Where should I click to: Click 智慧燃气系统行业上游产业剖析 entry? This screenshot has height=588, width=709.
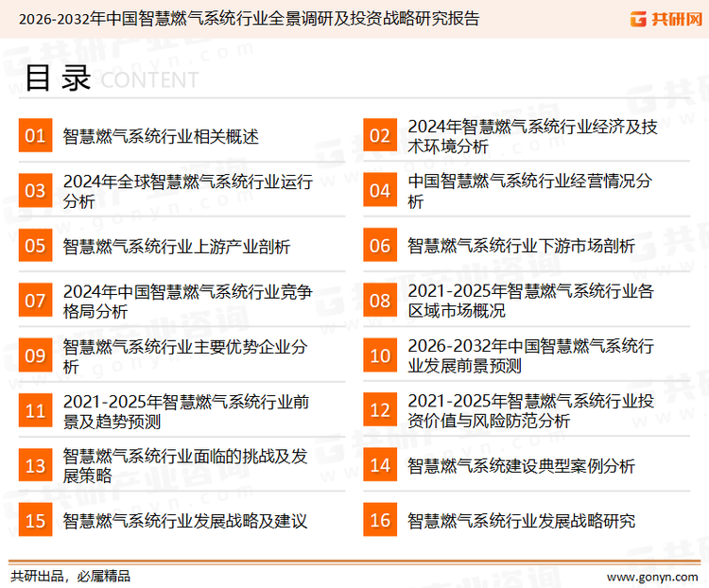[x=177, y=247]
